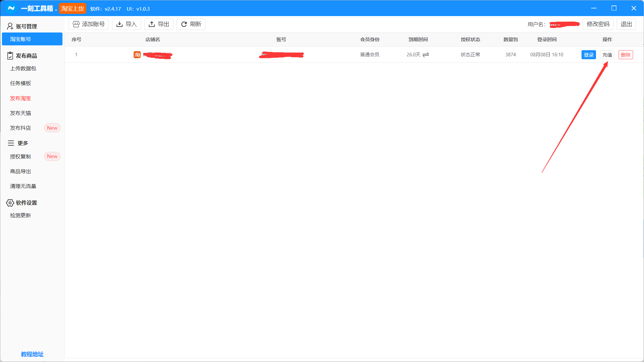Viewport: 644px width, 362px height.
Task: Click the More hamburger list icon
Action: [11, 143]
